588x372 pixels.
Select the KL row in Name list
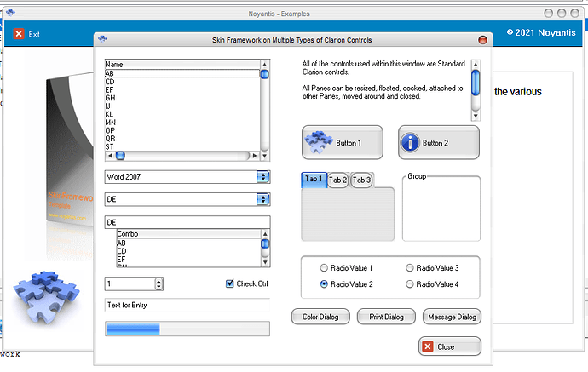(182, 114)
